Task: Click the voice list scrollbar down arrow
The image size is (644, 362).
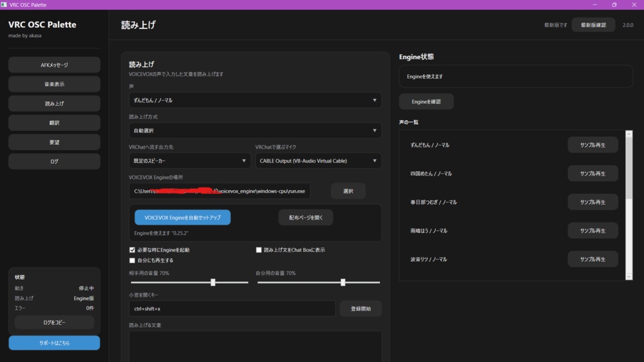Action: pos(629,277)
